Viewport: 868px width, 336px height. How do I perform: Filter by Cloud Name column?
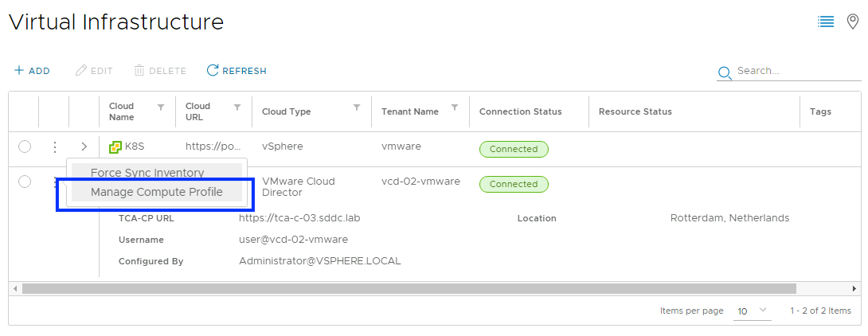(160, 107)
